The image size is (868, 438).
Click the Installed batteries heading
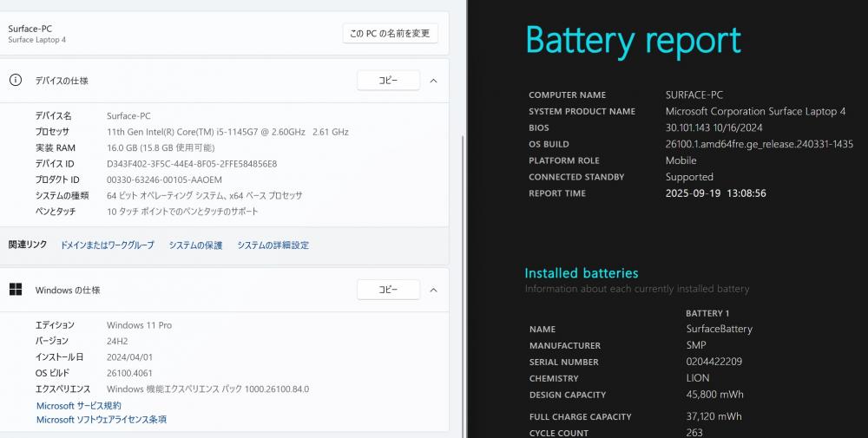pos(581,273)
